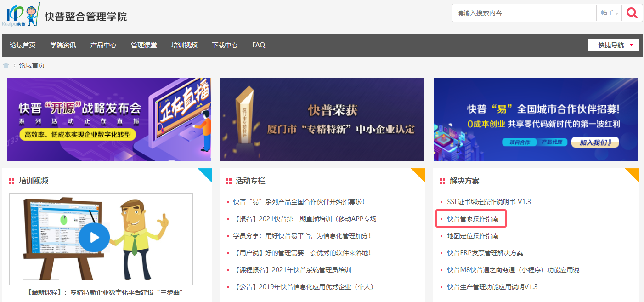The width and height of the screenshot is (644, 302).
Task: Click the red magnifier search icon
Action: click(632, 13)
